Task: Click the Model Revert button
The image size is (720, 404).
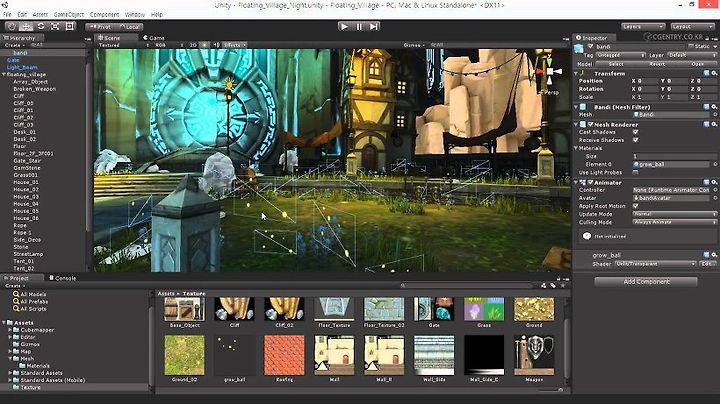Action: tap(657, 64)
